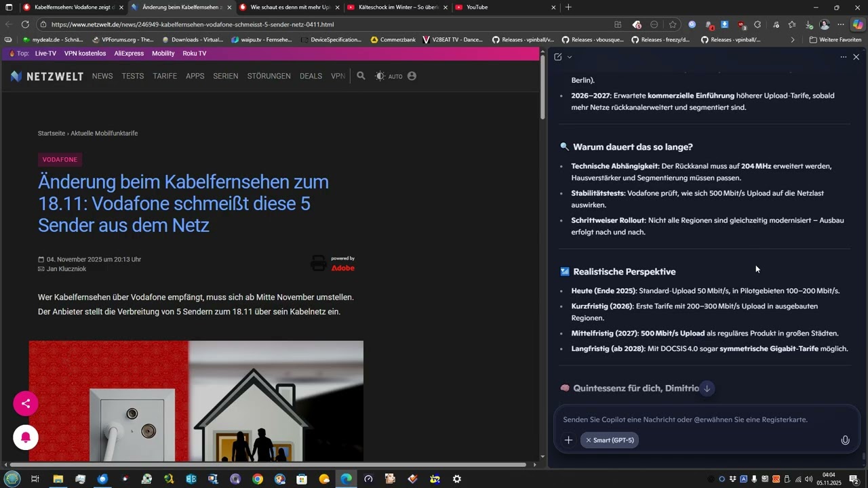The width and height of the screenshot is (868, 488).
Task: Click the volume speaker icon in system tray
Action: click(809, 479)
